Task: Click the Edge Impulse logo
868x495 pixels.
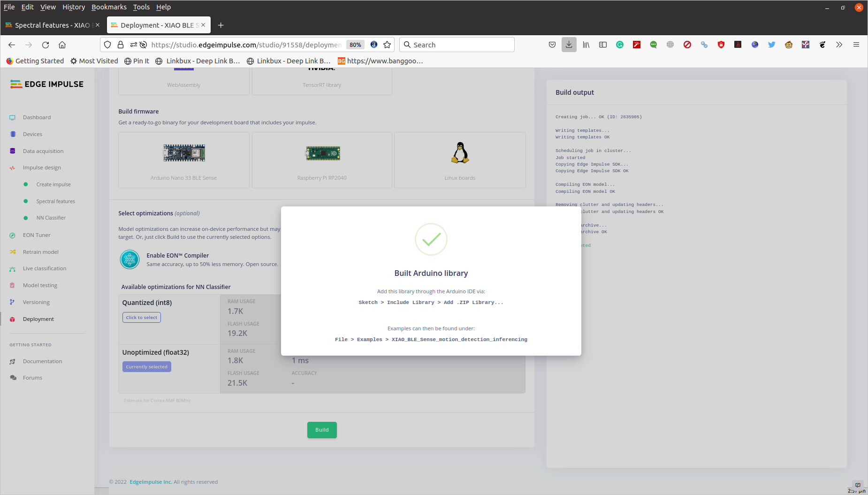Action: point(47,84)
